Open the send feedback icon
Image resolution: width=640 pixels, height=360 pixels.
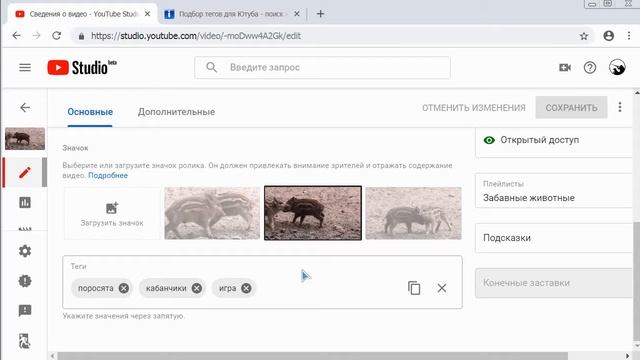tap(25, 311)
